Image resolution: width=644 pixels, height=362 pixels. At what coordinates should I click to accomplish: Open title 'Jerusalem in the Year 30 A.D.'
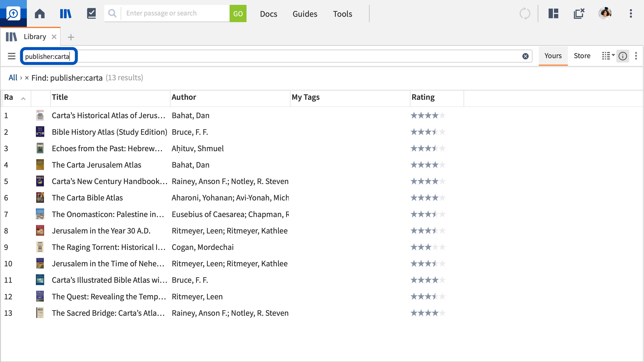coord(101,231)
